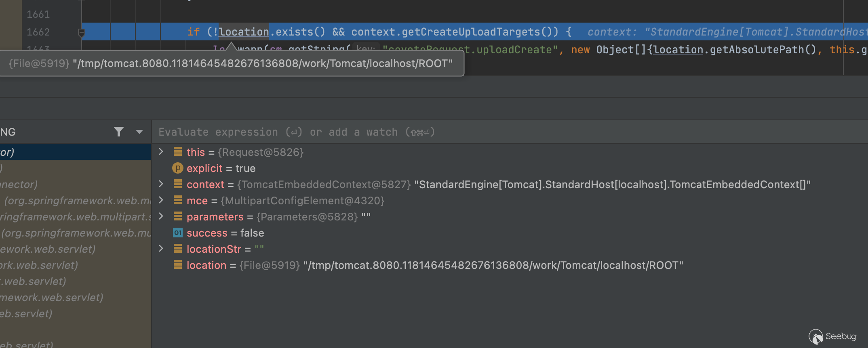Click line number 1662 in the gutter
Viewport: 868px width, 348px height.
38,32
